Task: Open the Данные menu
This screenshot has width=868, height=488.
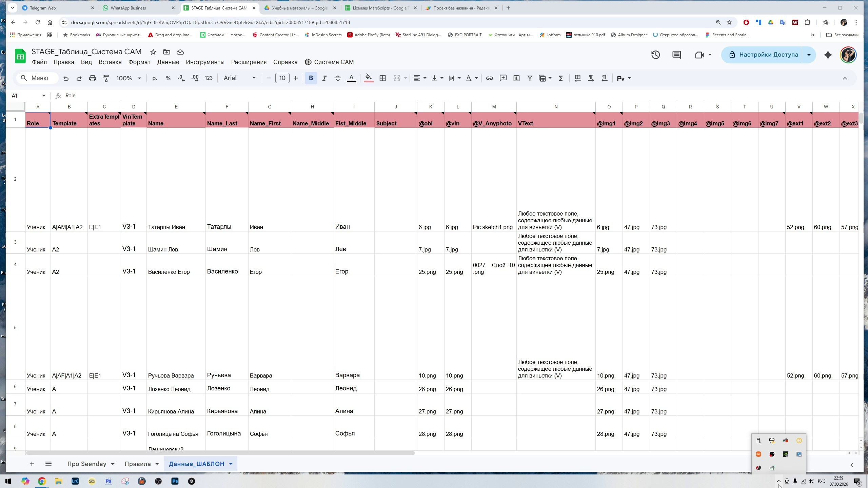Action: pos(168,62)
